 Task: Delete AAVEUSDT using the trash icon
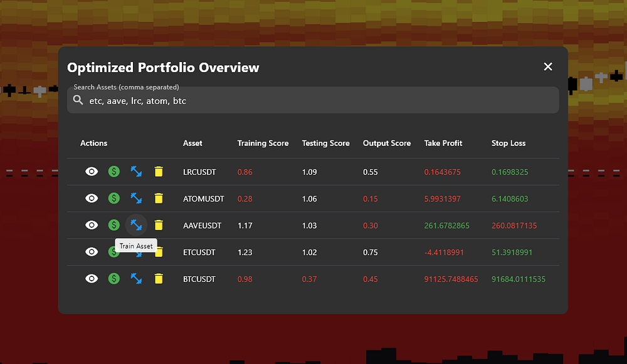point(159,226)
